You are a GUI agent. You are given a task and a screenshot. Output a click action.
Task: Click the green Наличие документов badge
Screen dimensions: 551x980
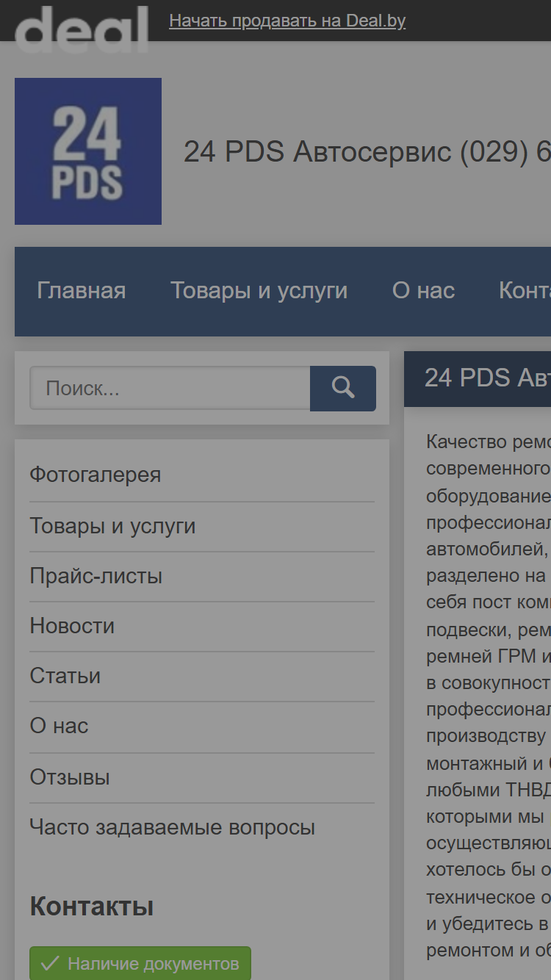pos(140,963)
